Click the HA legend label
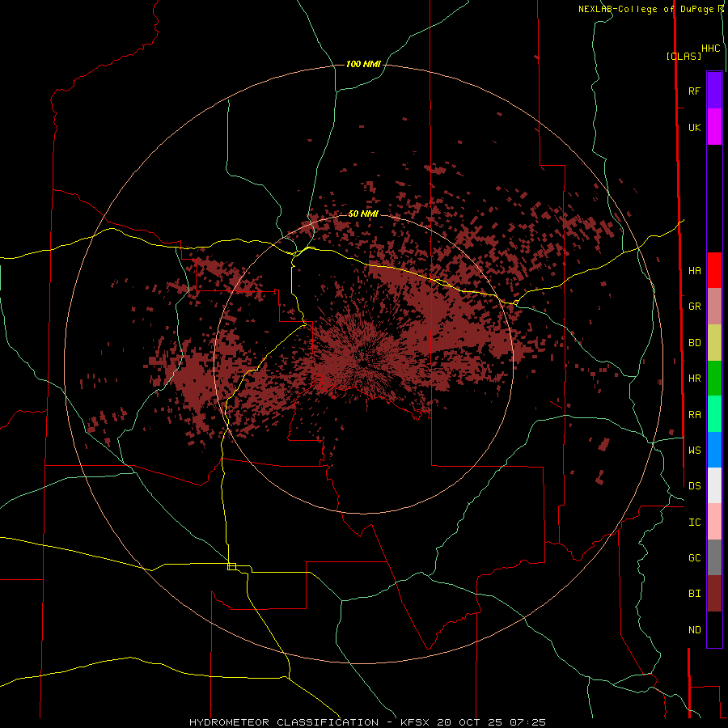The width and height of the screenshot is (728, 728). (694, 271)
